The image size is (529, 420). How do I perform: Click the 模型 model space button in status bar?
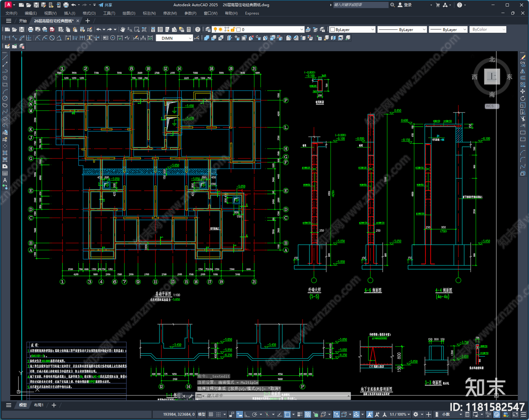[x=201, y=414]
